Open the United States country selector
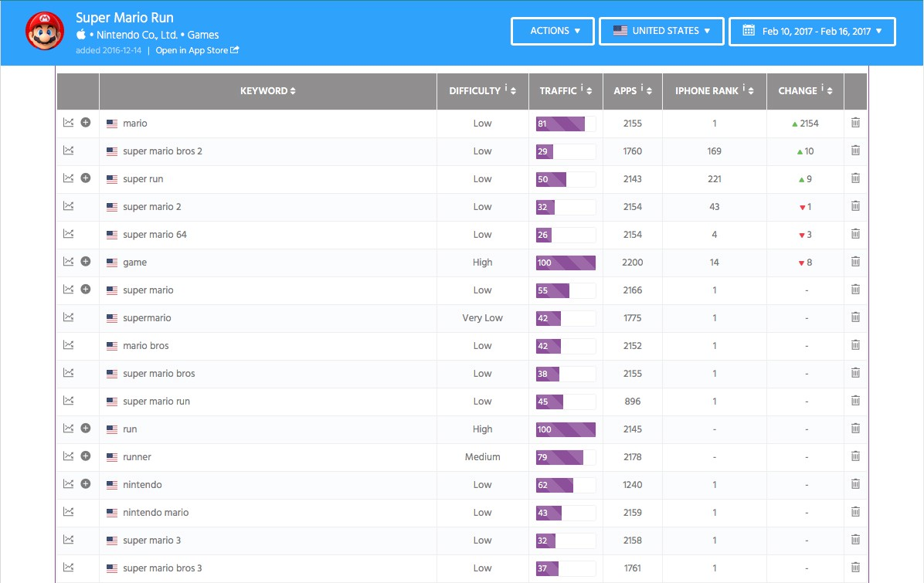This screenshot has width=924, height=583. pos(661,31)
